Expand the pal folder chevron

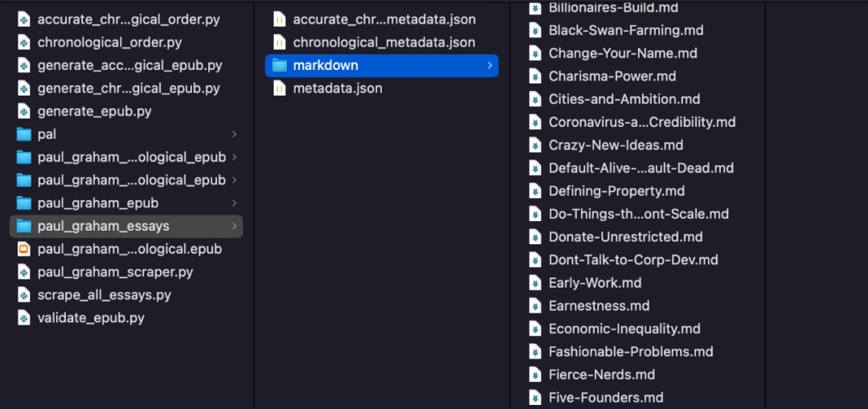tap(235, 134)
